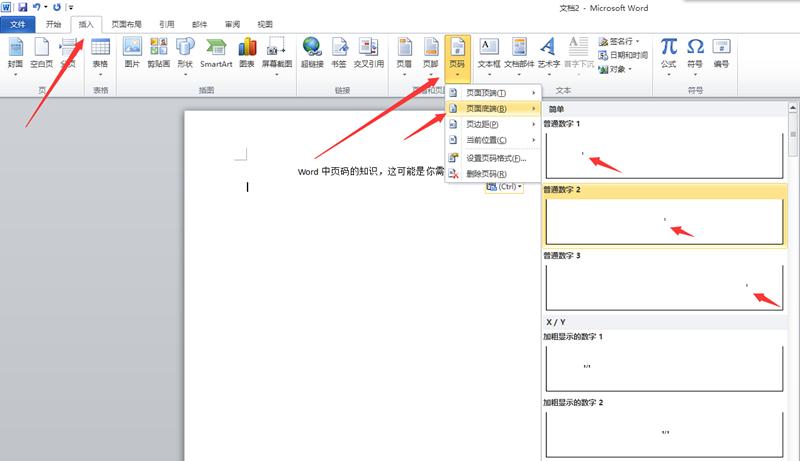Insert a chart (图表)

(247, 55)
